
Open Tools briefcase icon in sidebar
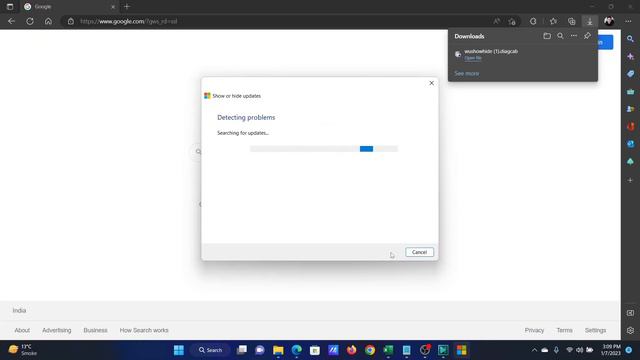click(631, 91)
